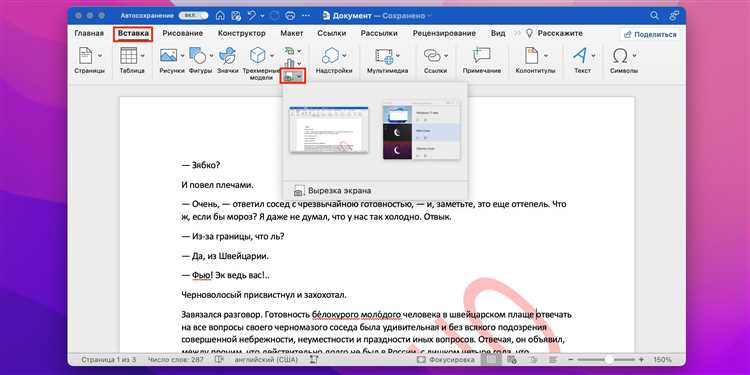Expand the Мультимедиа dropdown arrow

(398, 56)
